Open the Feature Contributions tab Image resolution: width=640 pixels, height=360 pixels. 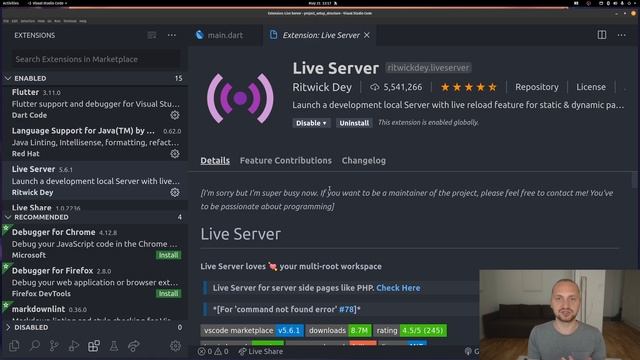point(286,160)
